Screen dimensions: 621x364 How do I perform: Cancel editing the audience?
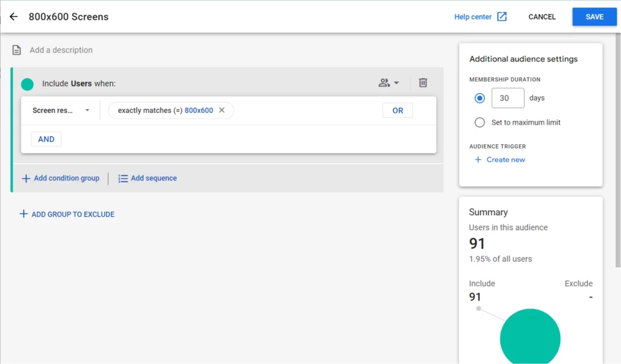coord(542,17)
